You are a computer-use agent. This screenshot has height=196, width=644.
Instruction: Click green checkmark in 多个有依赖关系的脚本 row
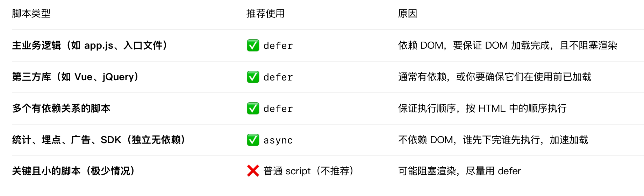[253, 108]
